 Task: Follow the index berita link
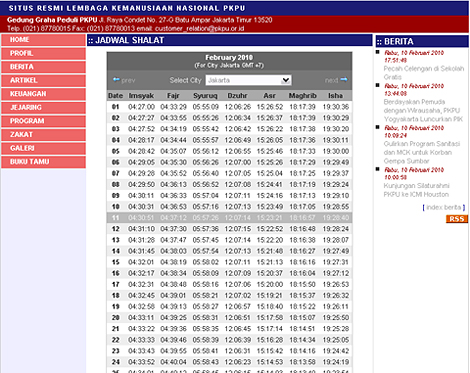tap(444, 207)
